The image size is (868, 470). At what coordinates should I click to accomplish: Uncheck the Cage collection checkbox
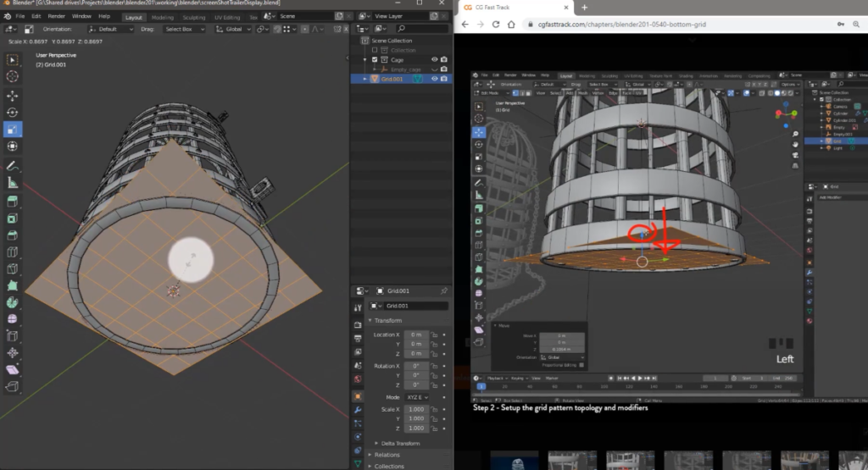point(375,60)
